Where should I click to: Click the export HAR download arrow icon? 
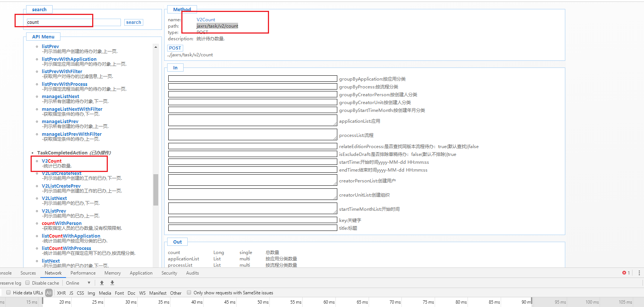112,283
